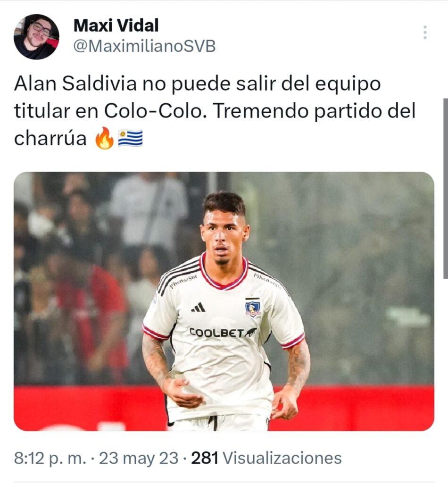Click the word charrúa in the tweet
448x483 pixels.
pos(50,139)
